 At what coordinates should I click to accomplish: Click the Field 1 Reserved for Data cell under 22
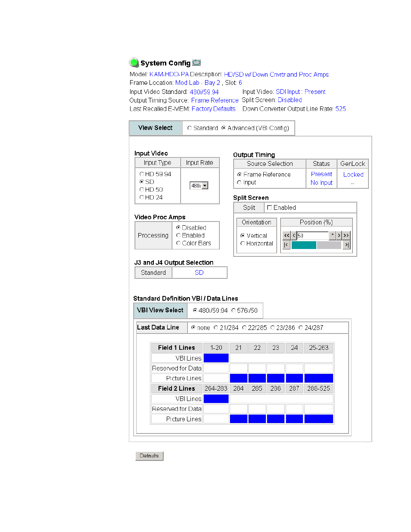pyautogui.click(x=257, y=368)
